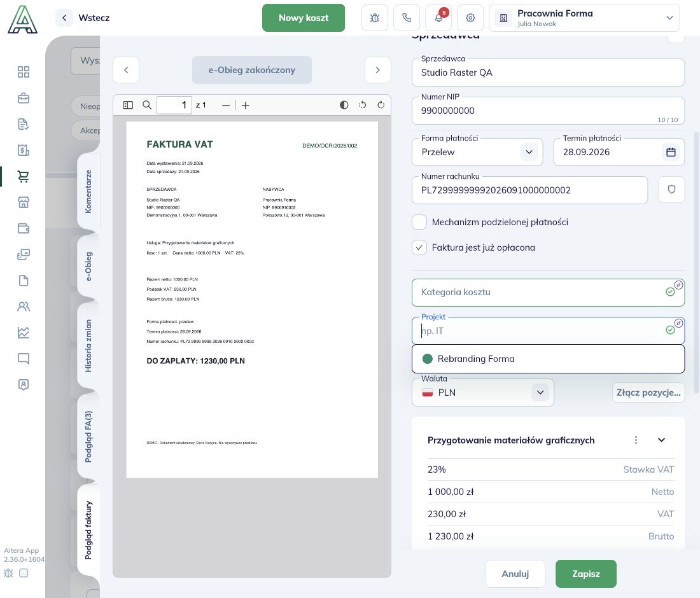Open the storefront icon in sidebar
700x598 pixels.
coord(23,202)
